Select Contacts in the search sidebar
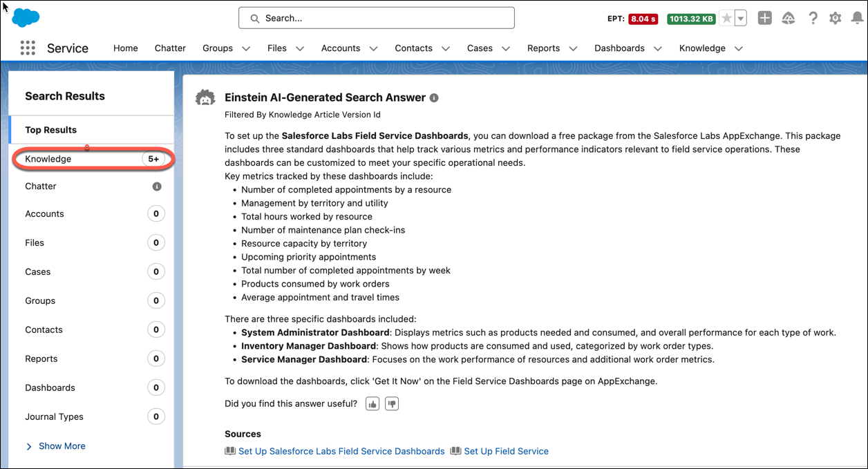 point(91,330)
